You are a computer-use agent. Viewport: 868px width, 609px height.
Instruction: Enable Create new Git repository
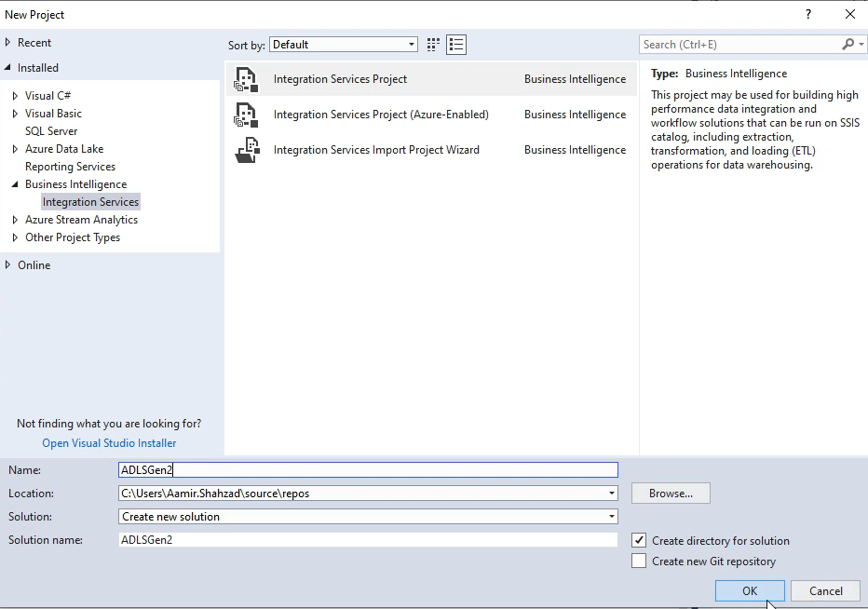pyautogui.click(x=639, y=561)
